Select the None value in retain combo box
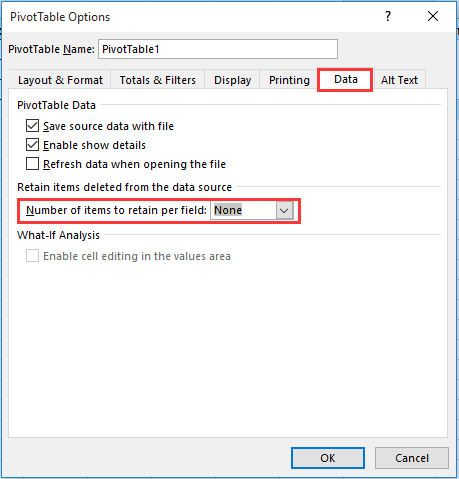The width and height of the screenshot is (459, 479). tap(228, 210)
